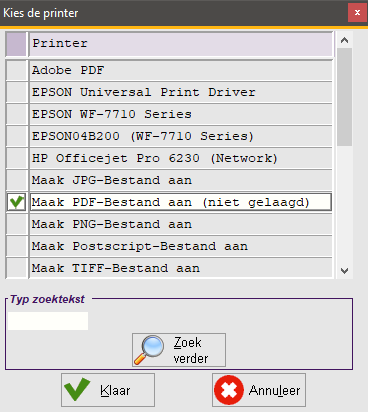Click the Typ zoektekst input field
The height and width of the screenshot is (412, 368).
pyautogui.click(x=48, y=321)
